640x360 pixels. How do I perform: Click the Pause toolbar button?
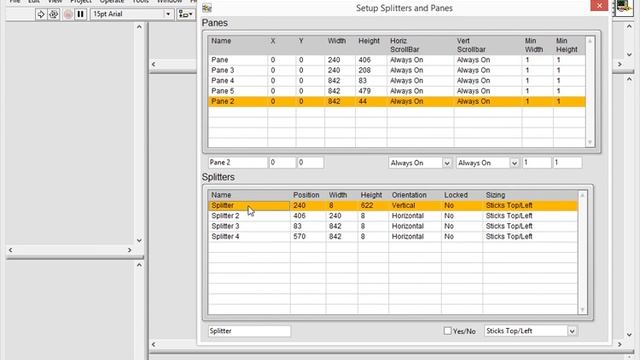[80, 14]
